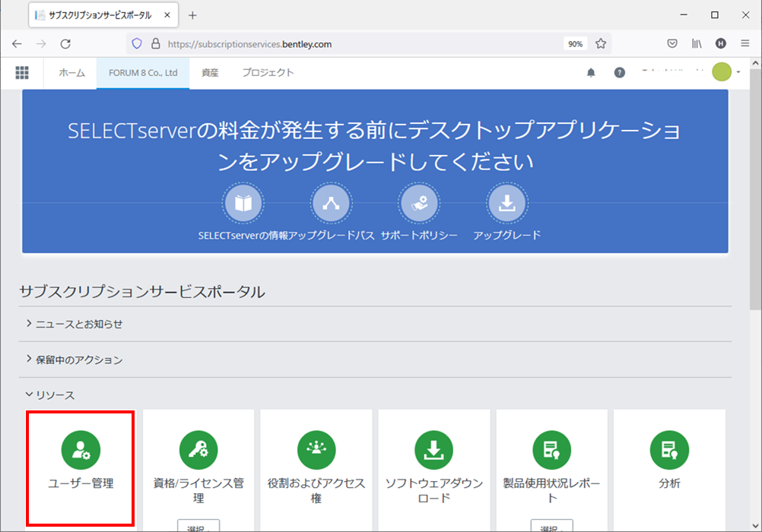The width and height of the screenshot is (762, 532).
Task: Open notifications bell icon
Action: point(591,73)
